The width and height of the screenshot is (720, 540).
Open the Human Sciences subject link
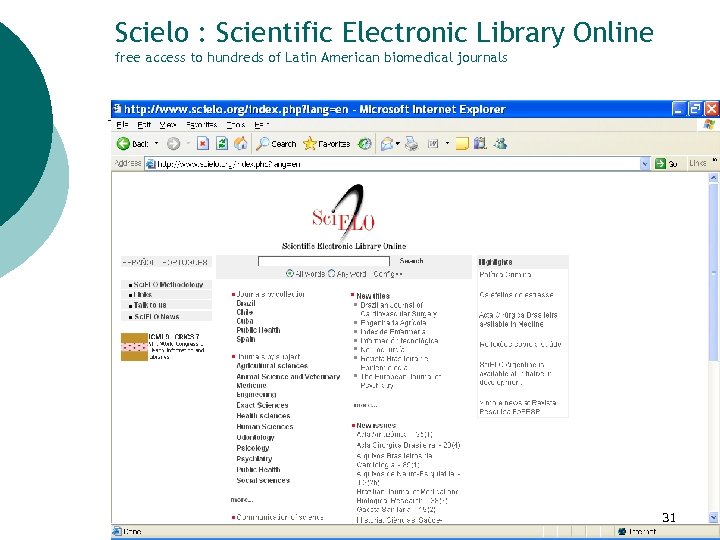pyautogui.click(x=264, y=427)
